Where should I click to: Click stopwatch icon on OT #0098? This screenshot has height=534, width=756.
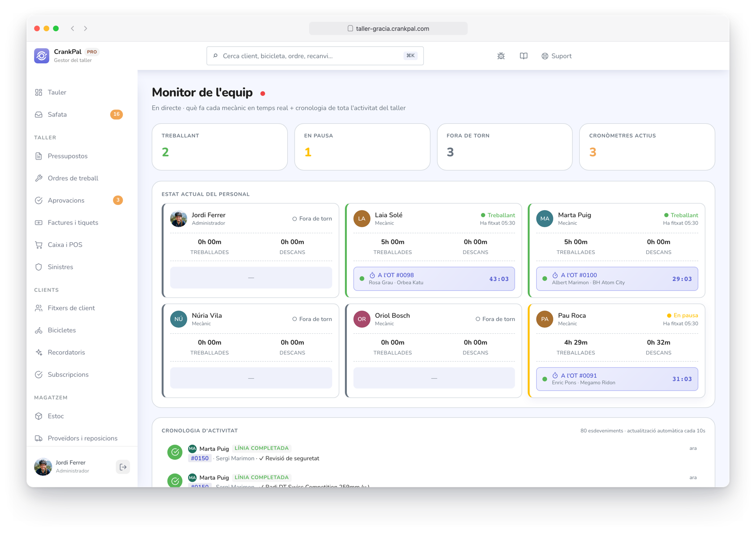tap(372, 275)
